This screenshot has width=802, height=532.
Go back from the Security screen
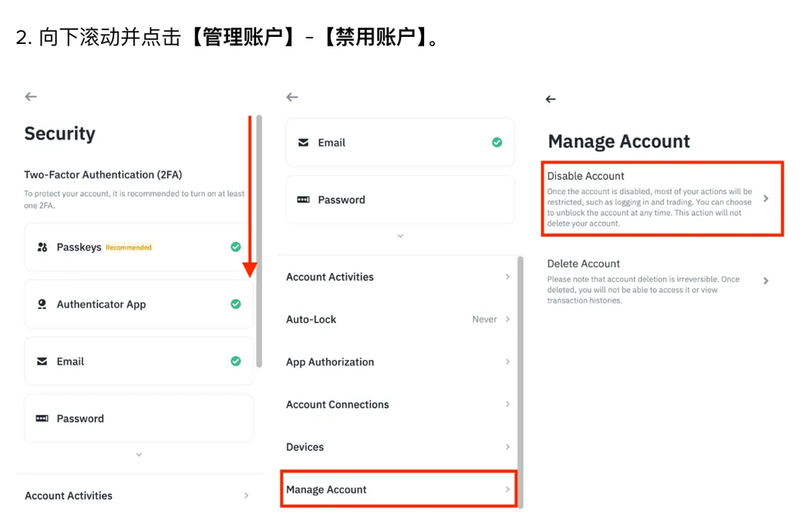click(x=31, y=96)
